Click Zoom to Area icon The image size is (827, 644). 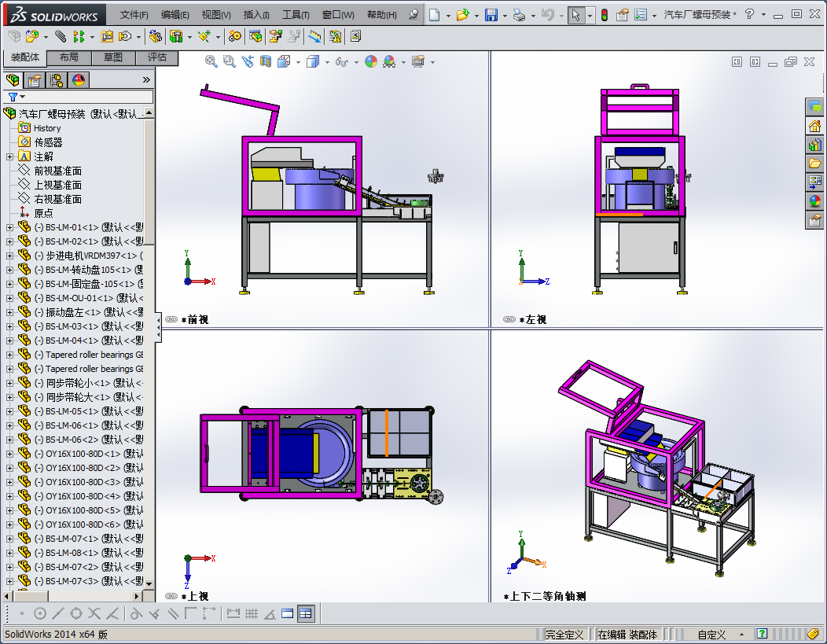[229, 61]
